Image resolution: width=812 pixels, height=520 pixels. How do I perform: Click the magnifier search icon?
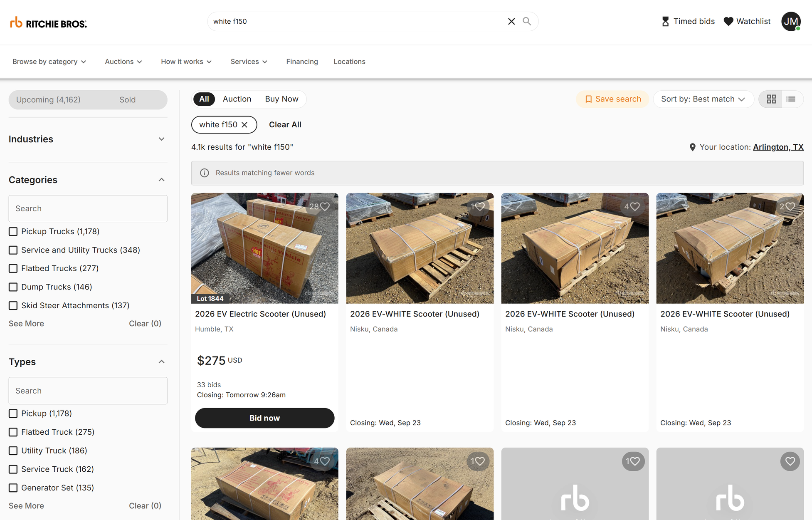(x=527, y=21)
